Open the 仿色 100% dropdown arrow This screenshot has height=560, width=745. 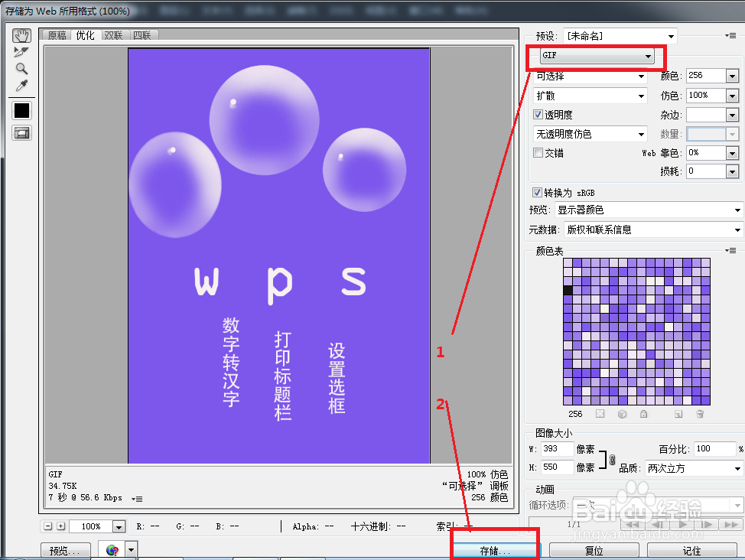pos(732,96)
